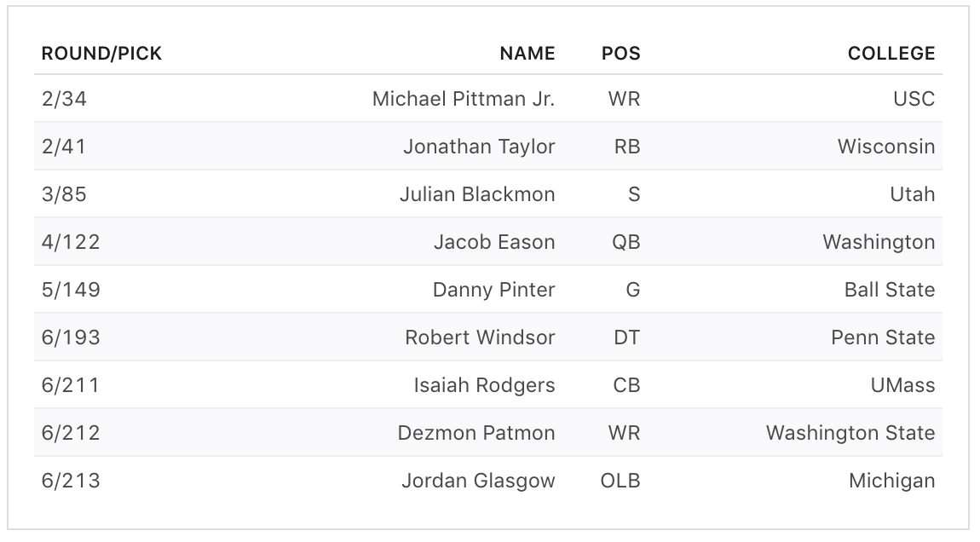Click on Danny Pinter's name

pos(493,290)
